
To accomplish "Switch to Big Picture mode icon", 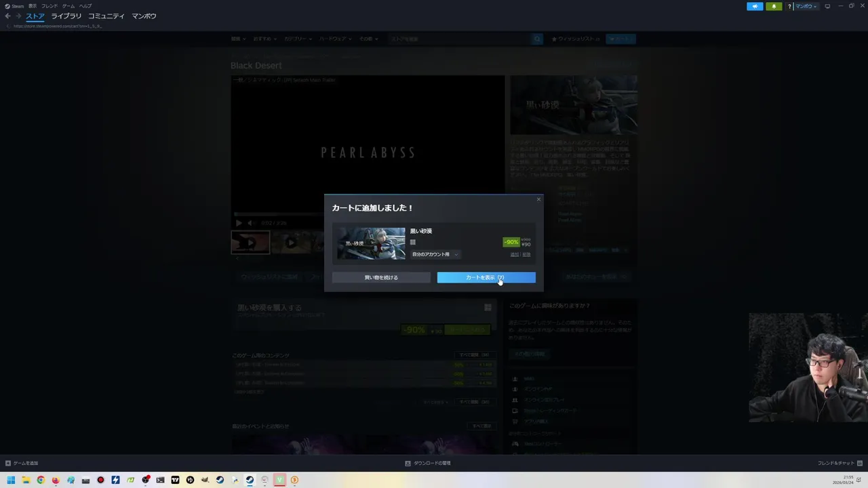I will pyautogui.click(x=827, y=6).
